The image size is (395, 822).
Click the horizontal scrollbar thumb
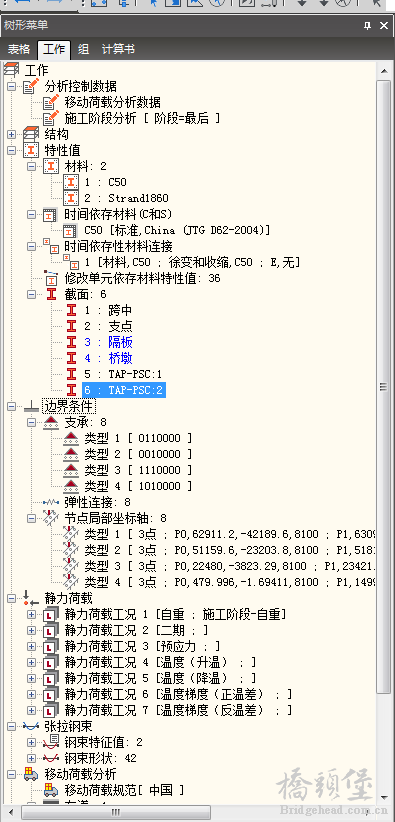pyautogui.click(x=116, y=812)
